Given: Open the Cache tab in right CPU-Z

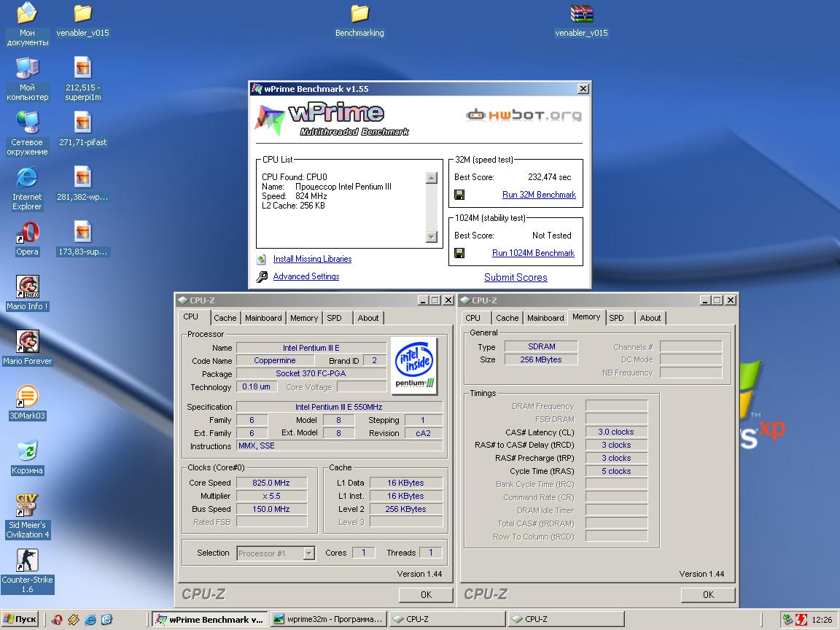Looking at the screenshot, I should [x=507, y=318].
